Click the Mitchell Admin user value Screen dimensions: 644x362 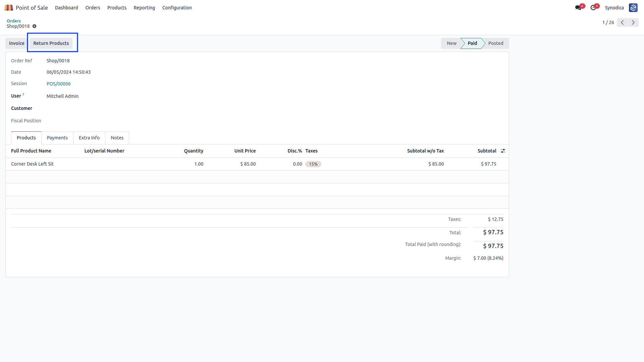pyautogui.click(x=63, y=96)
